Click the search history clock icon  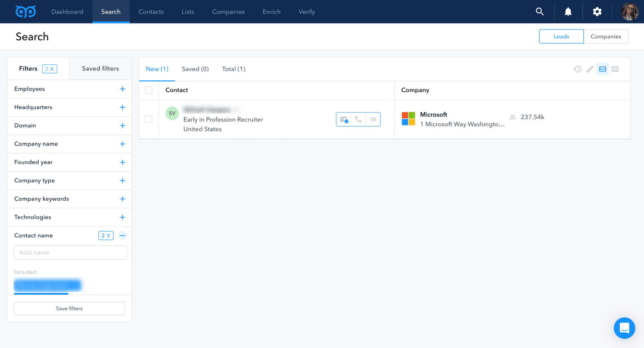point(577,69)
